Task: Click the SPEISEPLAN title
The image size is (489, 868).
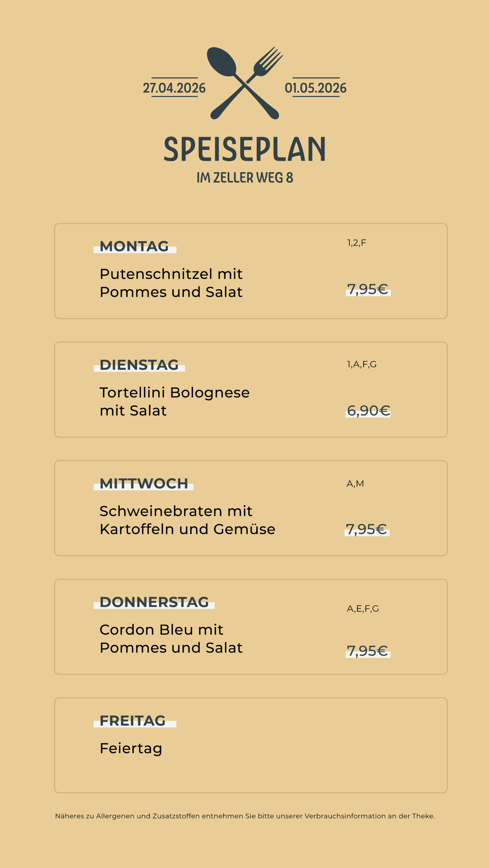Action: click(245, 149)
